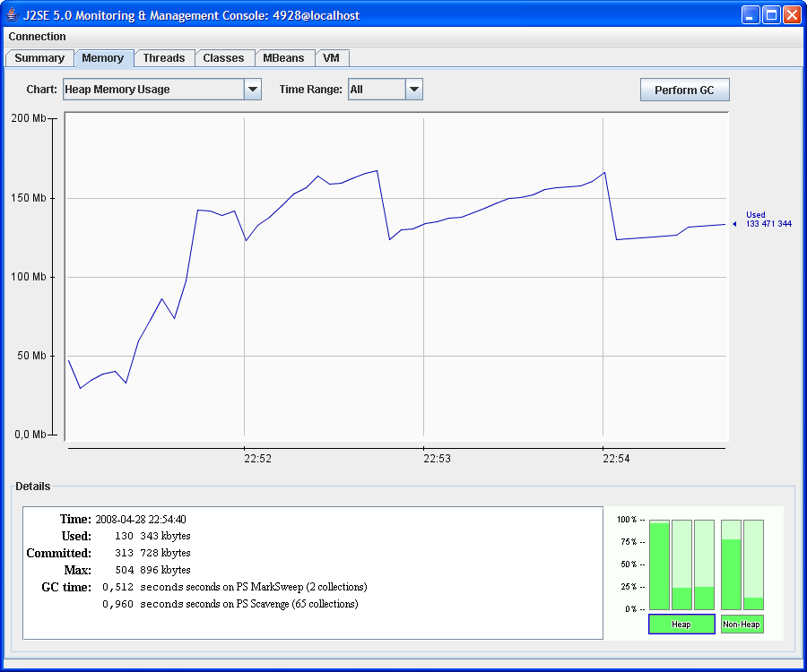Switch to the Summary tab
This screenshot has width=807, height=672.
[x=39, y=58]
